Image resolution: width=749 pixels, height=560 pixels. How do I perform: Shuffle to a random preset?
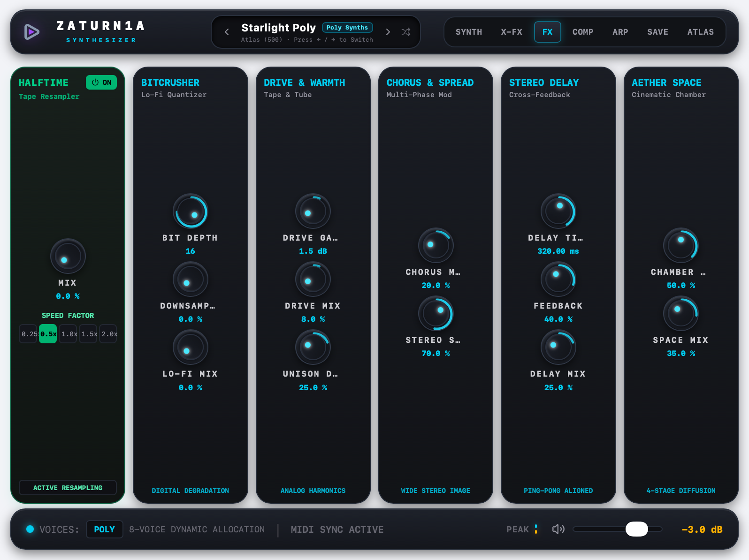tap(406, 32)
